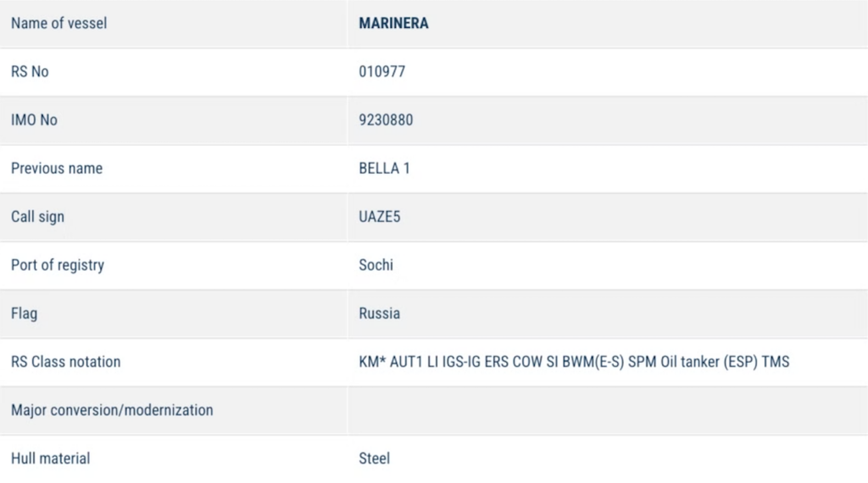
Task: Select the "IMO No" label
Action: point(34,120)
